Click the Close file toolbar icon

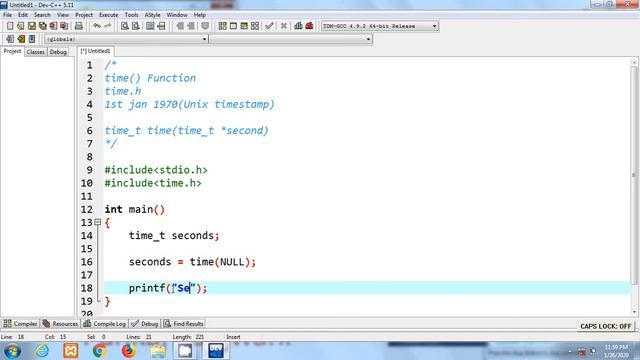pyautogui.click(x=53, y=26)
